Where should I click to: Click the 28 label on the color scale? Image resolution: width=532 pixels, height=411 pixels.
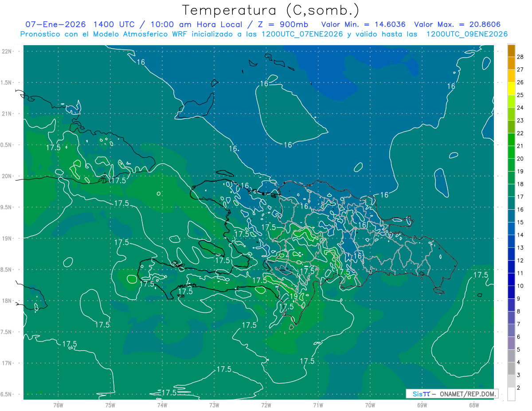[x=520, y=57]
